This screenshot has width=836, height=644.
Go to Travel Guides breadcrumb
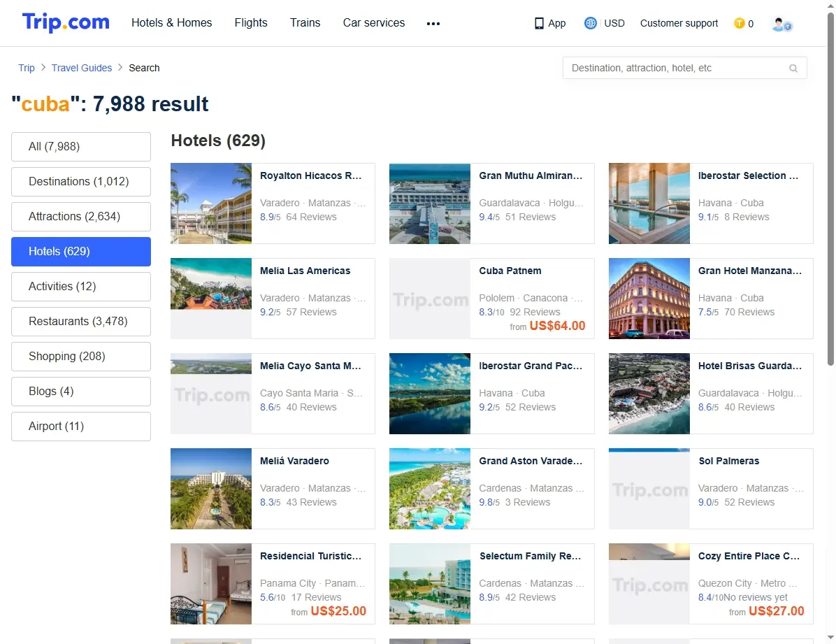point(82,68)
